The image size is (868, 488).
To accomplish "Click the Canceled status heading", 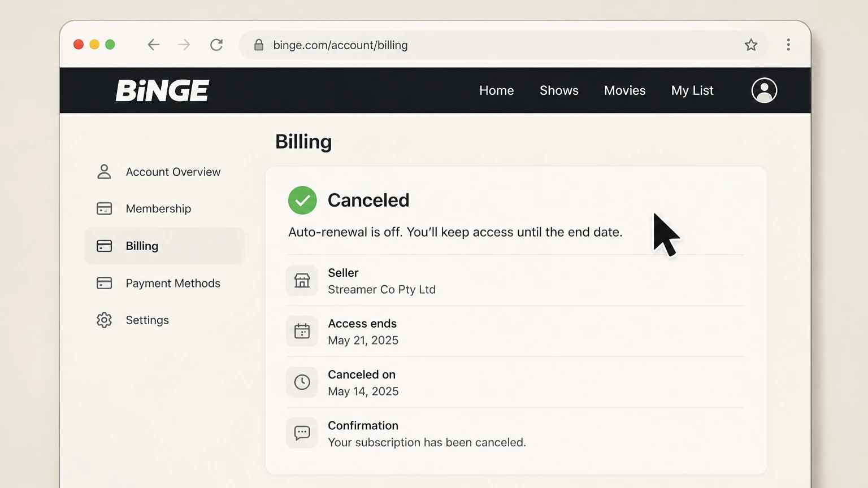I will [368, 200].
